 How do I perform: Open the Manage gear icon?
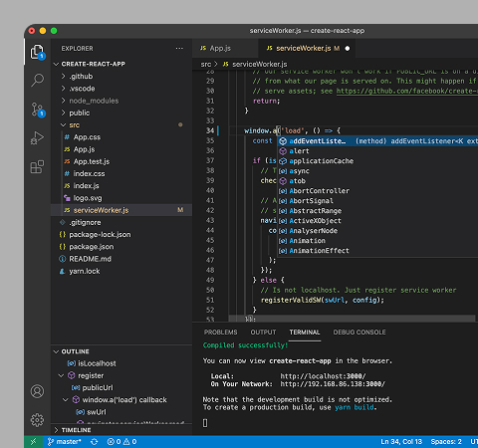click(x=37, y=420)
